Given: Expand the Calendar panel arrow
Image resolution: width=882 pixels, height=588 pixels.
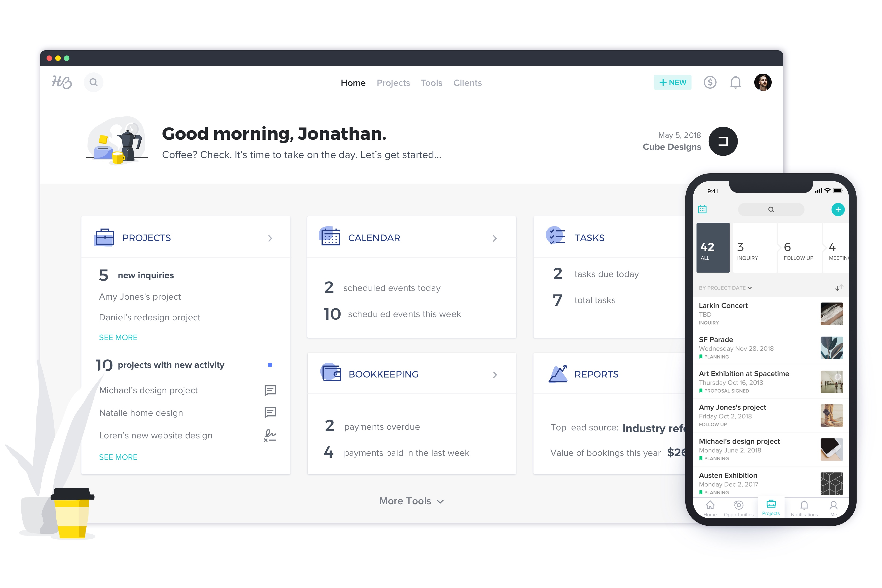Looking at the screenshot, I should click(496, 238).
